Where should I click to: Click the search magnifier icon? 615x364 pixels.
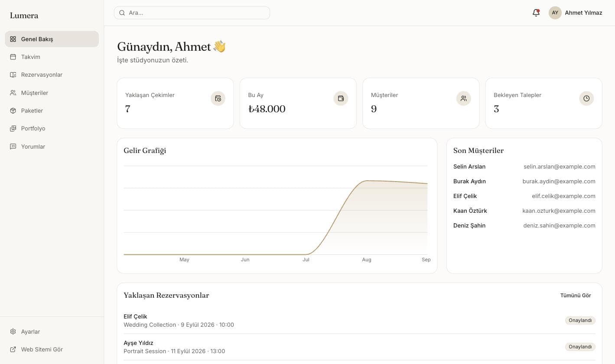[122, 13]
